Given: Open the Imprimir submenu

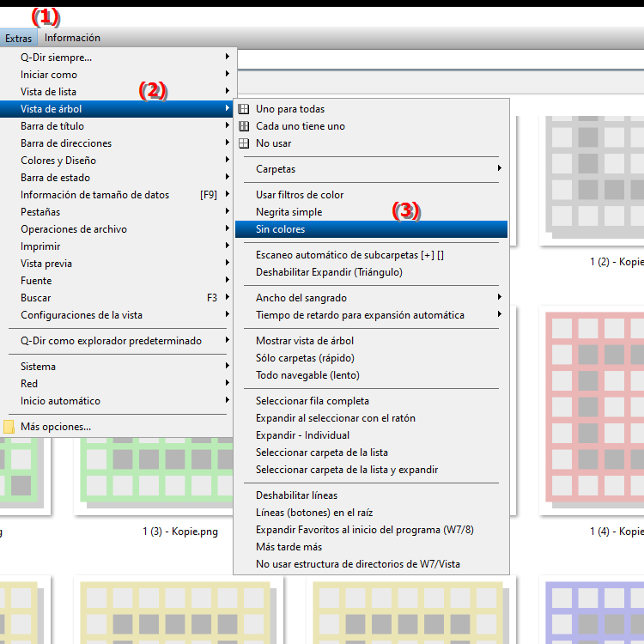Looking at the screenshot, I should point(117,246).
